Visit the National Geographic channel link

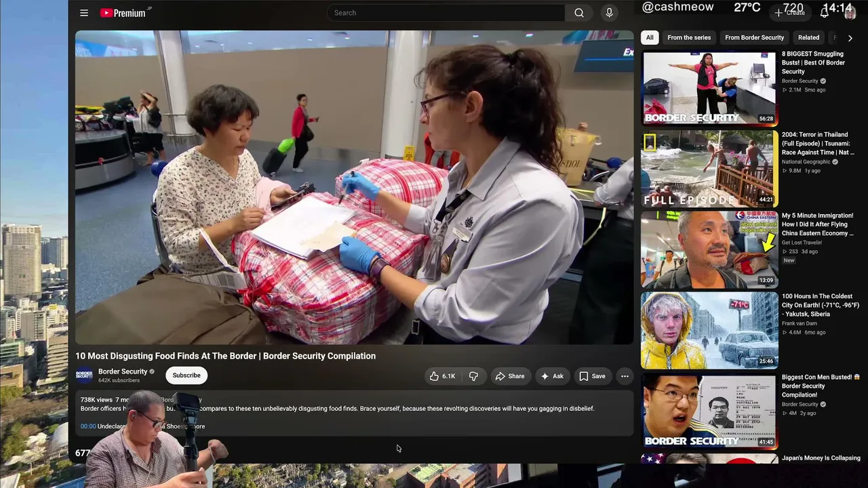(806, 162)
